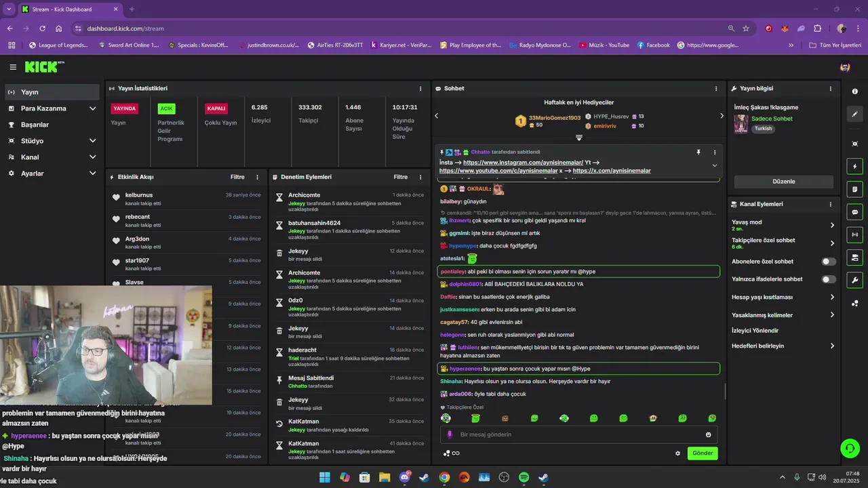Viewport: 868px width, 488px height.
Task: Open Sohbet panel three-dot menu
Action: coord(716,89)
